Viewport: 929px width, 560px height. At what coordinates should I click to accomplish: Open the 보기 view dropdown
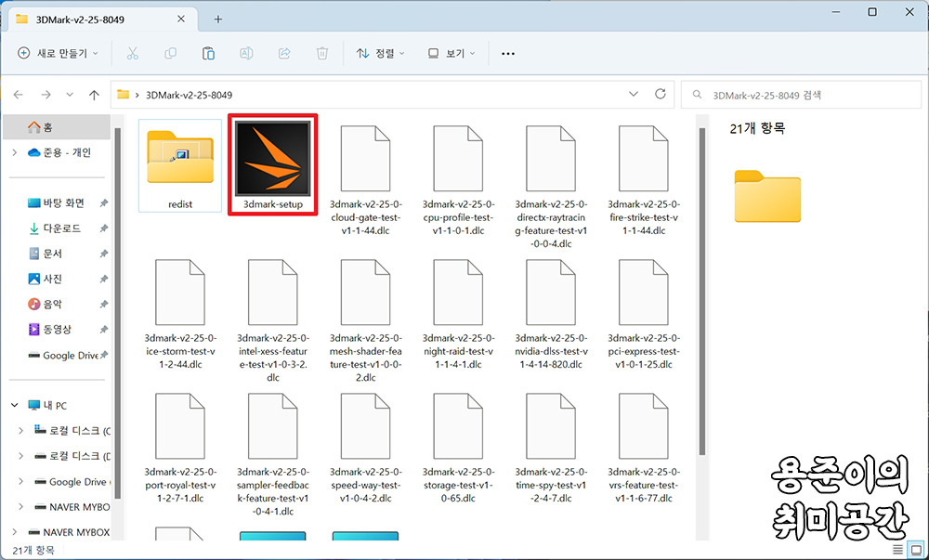coord(451,53)
